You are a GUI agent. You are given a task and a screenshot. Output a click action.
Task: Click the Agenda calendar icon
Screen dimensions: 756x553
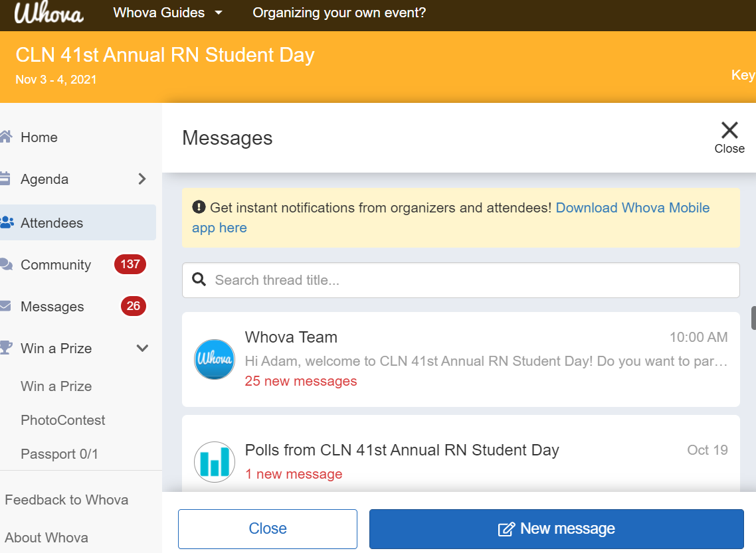5,178
